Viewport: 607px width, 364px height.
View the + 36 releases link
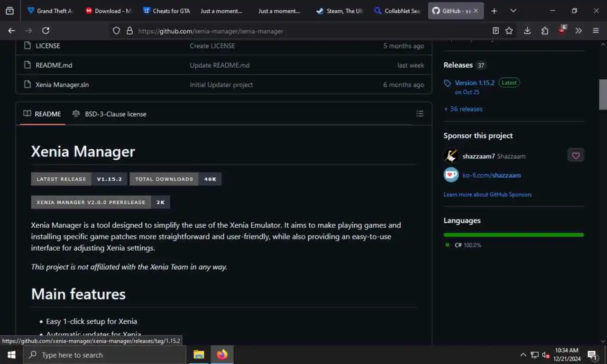(x=463, y=109)
